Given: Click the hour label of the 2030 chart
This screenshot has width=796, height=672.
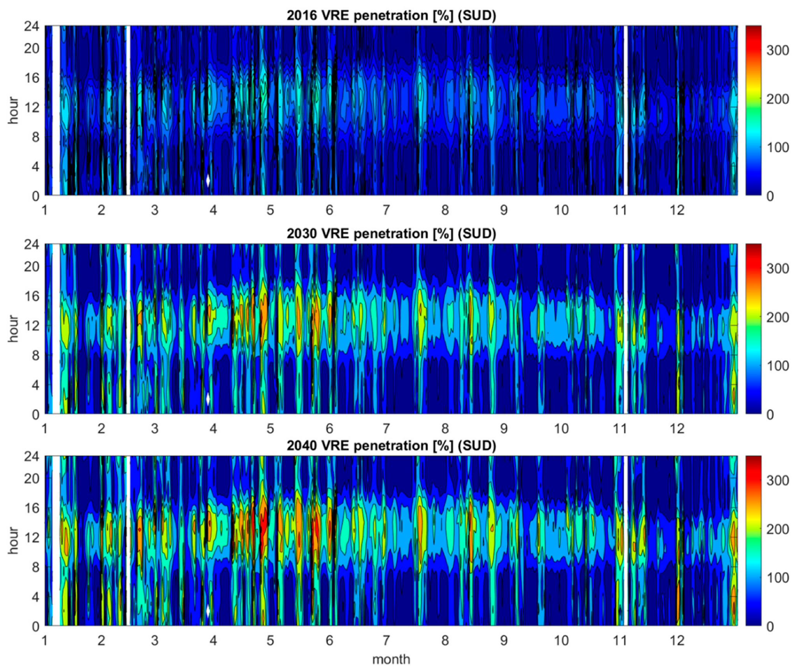Looking at the screenshot, I should [13, 329].
